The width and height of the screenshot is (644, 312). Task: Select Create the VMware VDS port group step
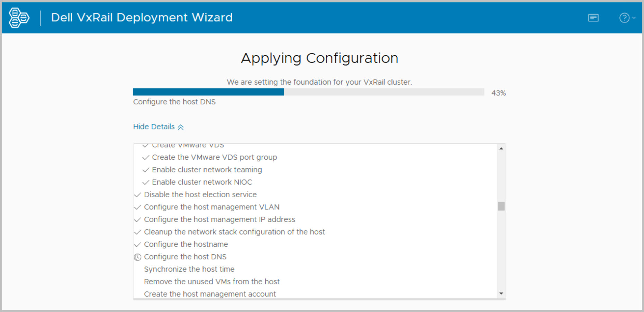214,157
